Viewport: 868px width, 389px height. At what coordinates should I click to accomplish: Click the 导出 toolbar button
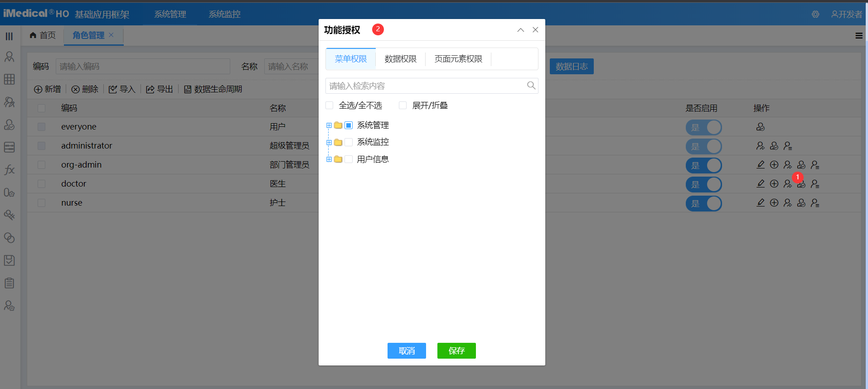(160, 89)
